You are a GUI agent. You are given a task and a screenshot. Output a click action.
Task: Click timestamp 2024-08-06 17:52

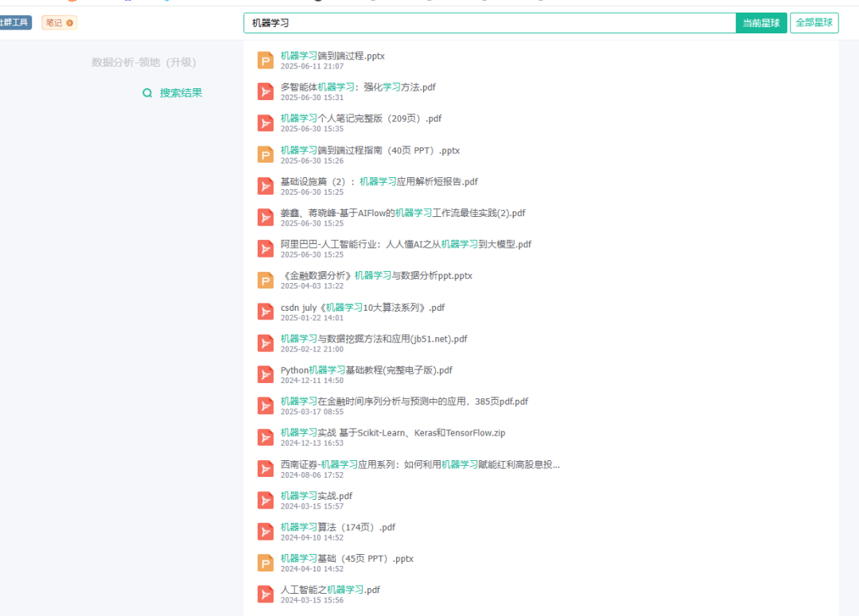313,475
